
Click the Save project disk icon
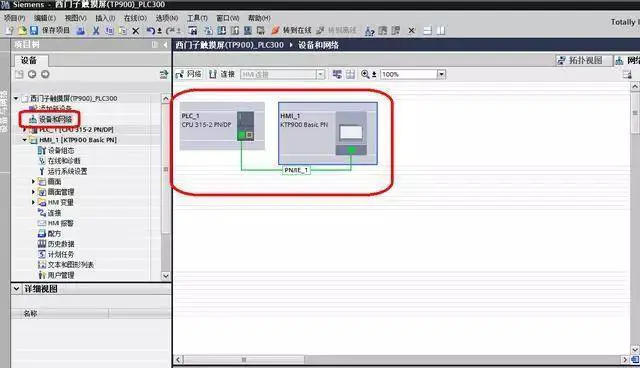pyautogui.click(x=34, y=30)
